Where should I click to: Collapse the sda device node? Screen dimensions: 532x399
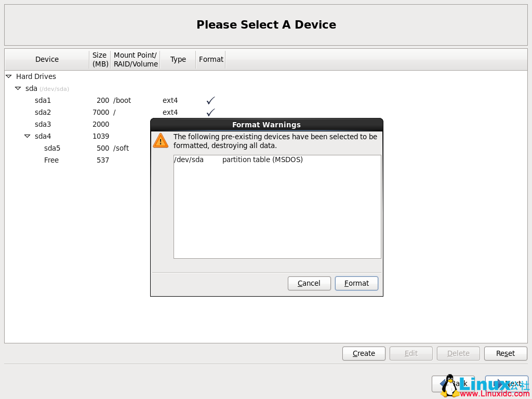tap(17, 88)
